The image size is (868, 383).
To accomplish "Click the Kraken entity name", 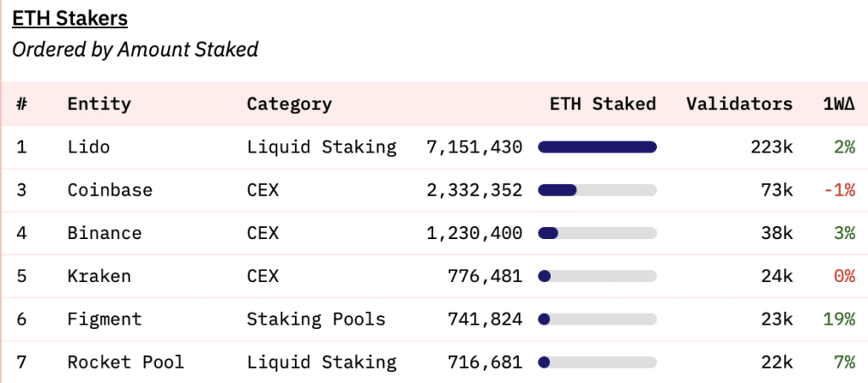I will [x=99, y=276].
